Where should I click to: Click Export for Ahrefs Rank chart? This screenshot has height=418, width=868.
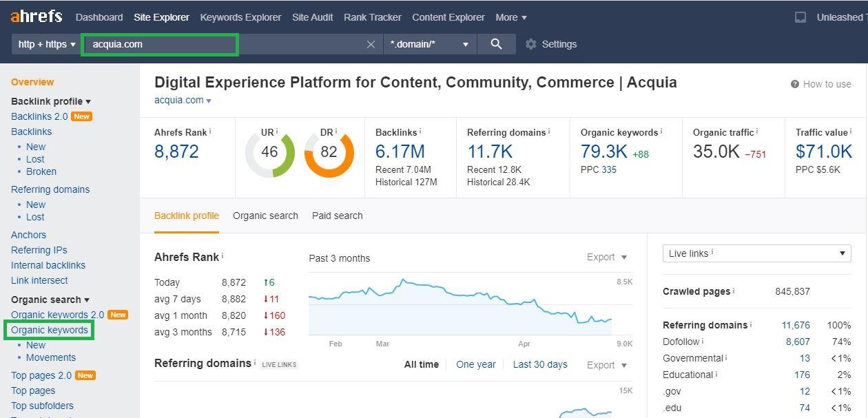point(606,257)
